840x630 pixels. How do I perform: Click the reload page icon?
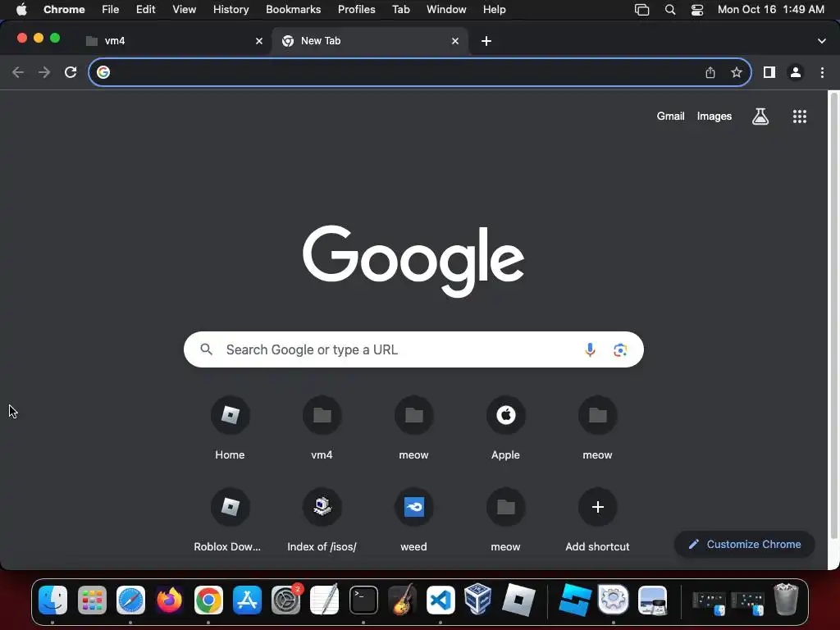[x=71, y=72]
